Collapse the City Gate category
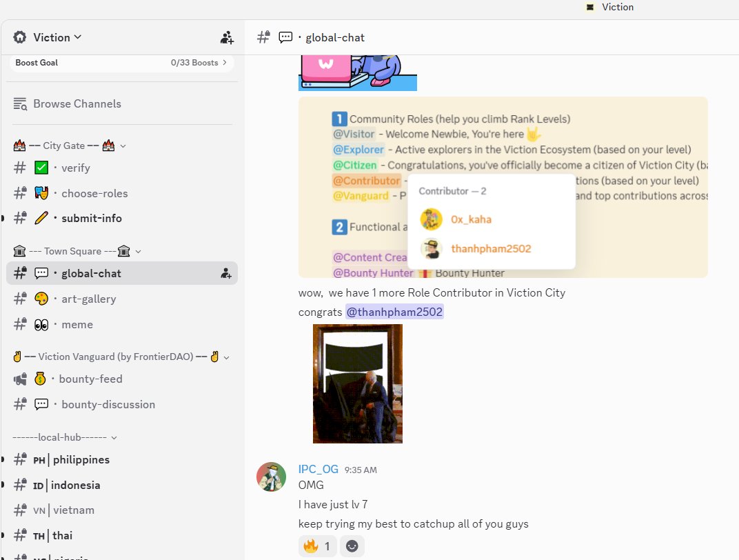 pyautogui.click(x=70, y=146)
